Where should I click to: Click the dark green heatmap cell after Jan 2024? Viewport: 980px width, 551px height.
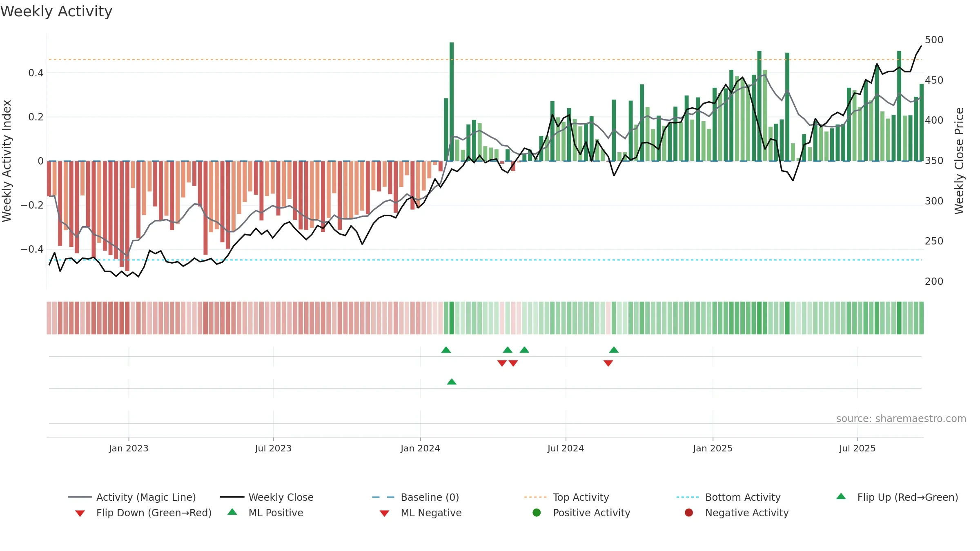[x=452, y=318]
